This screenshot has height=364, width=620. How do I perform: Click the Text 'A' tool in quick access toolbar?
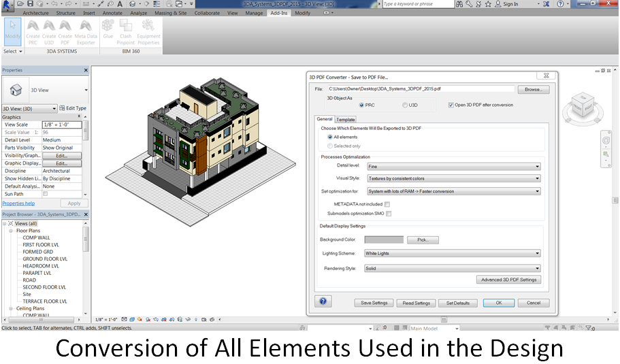click(x=120, y=4)
